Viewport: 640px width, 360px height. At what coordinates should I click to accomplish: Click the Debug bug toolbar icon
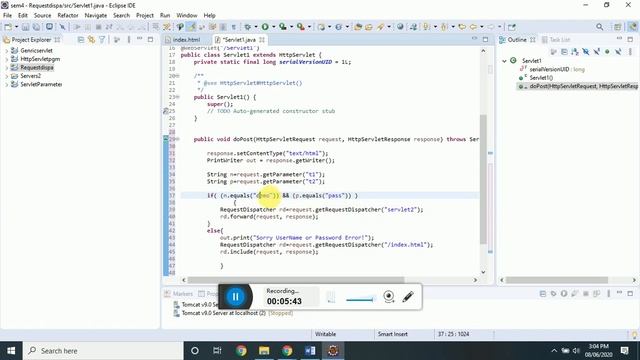[x=247, y=27]
